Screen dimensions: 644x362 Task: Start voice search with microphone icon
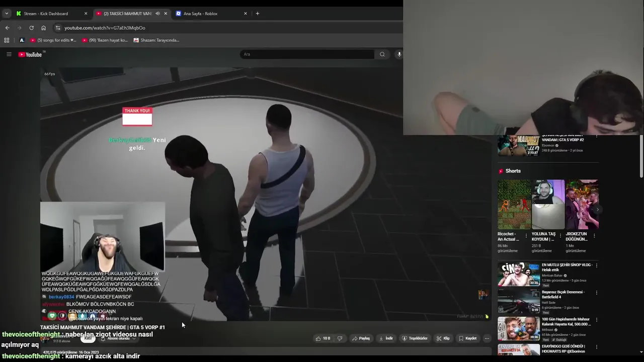click(x=399, y=54)
